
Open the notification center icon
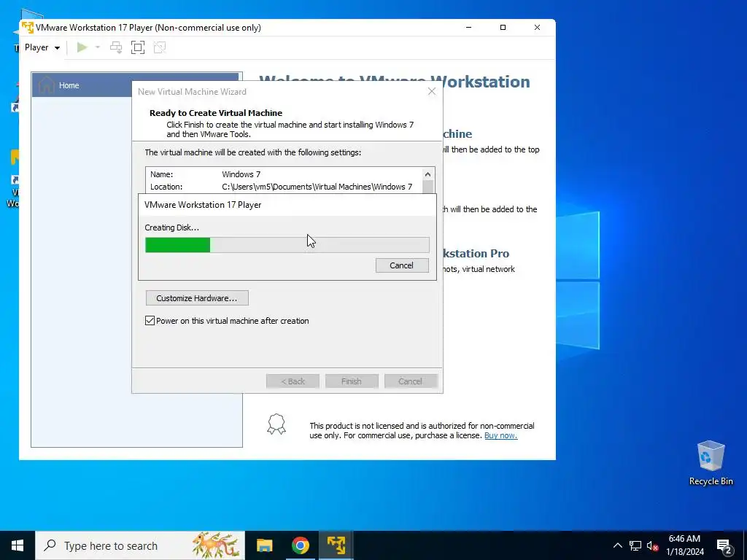point(724,545)
